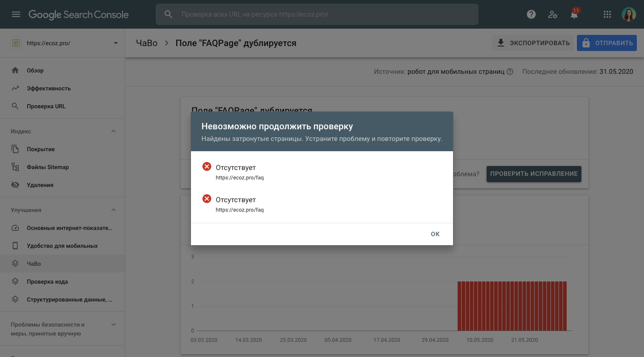Click the ecoz.pro site favicon
Viewport: 644px width, 357px height.
coord(16,43)
